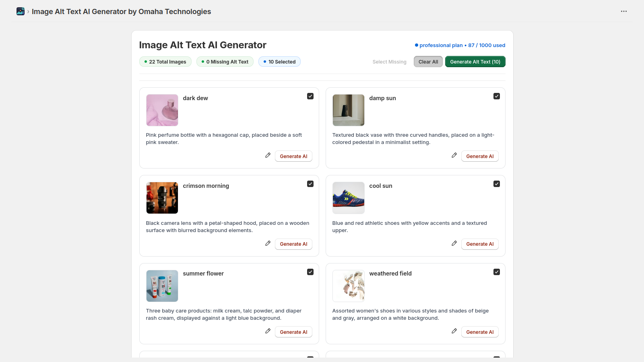Edit alt text for crimson morning
Viewport: 644px width, 362px height.
[268, 243]
